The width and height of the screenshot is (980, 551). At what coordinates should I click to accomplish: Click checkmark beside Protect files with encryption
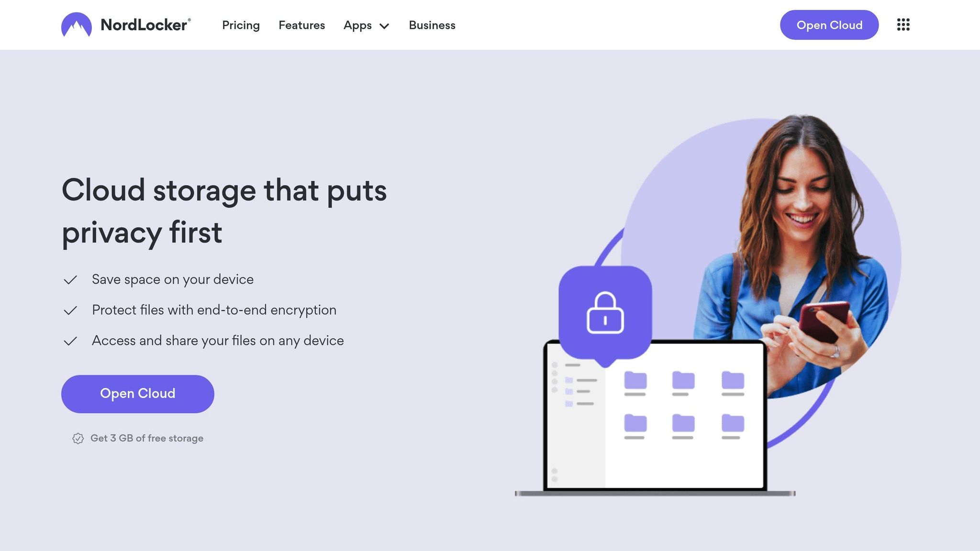coord(70,310)
